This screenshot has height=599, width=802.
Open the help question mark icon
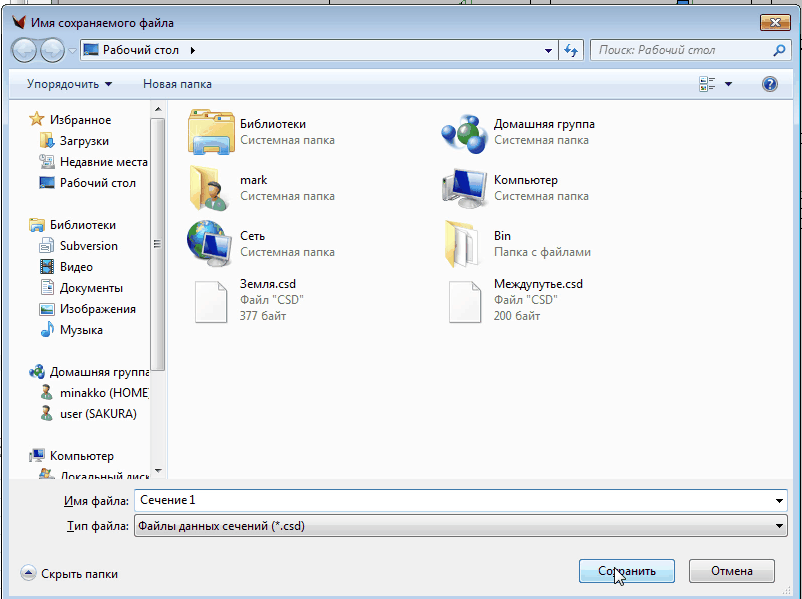(770, 84)
